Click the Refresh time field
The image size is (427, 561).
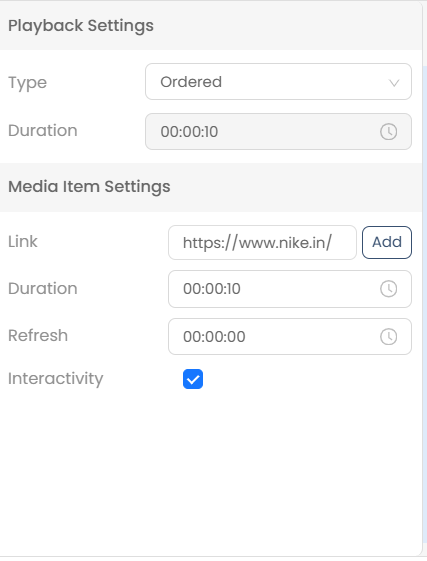(290, 336)
